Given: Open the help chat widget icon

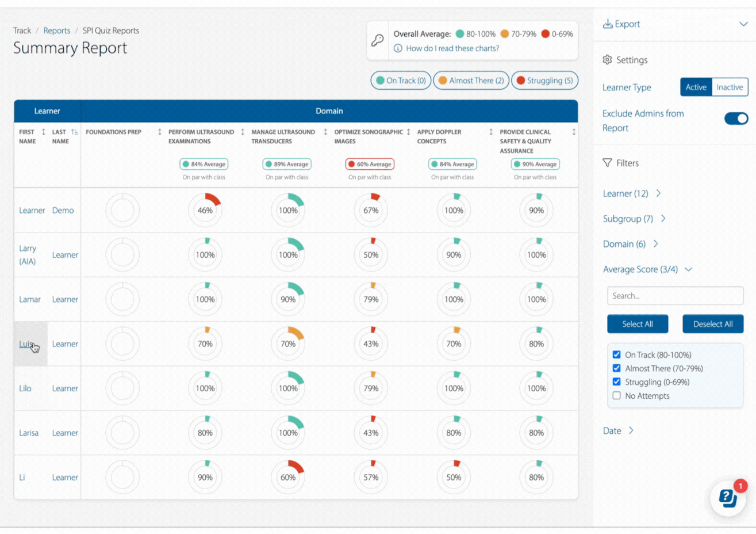Looking at the screenshot, I should click(x=727, y=498).
